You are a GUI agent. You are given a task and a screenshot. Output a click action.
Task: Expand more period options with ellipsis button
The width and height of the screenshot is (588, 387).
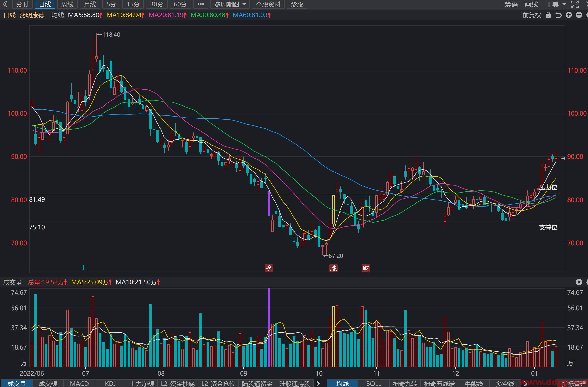(x=201, y=4)
